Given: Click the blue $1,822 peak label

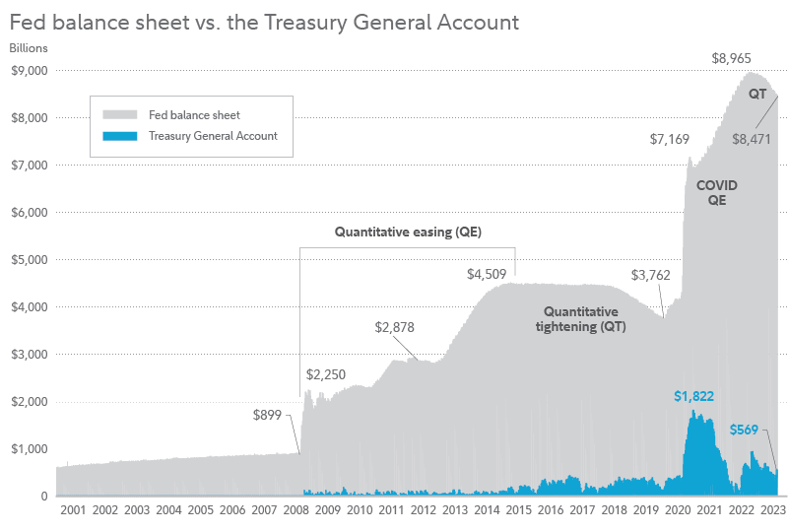Looking at the screenshot, I should coord(693,396).
